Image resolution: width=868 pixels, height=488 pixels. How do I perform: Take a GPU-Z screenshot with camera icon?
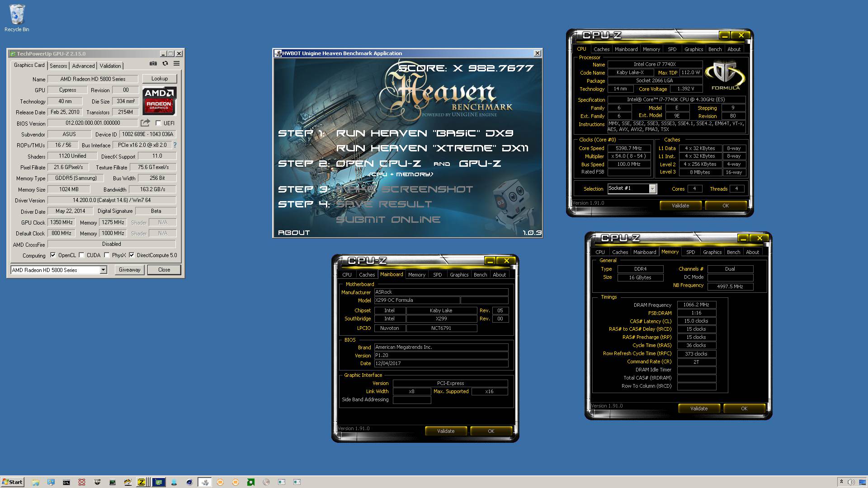pos(153,64)
